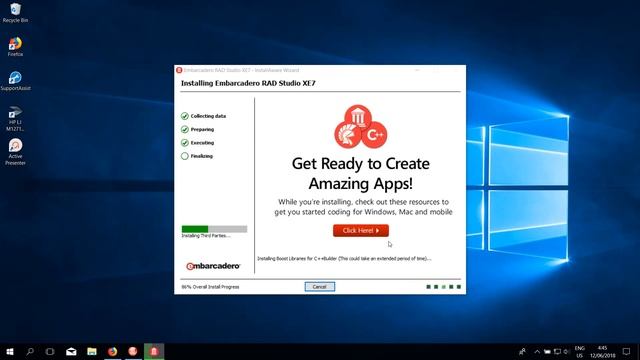Cancel the RAD Studio installation
640x360 pixels.
coord(320,287)
